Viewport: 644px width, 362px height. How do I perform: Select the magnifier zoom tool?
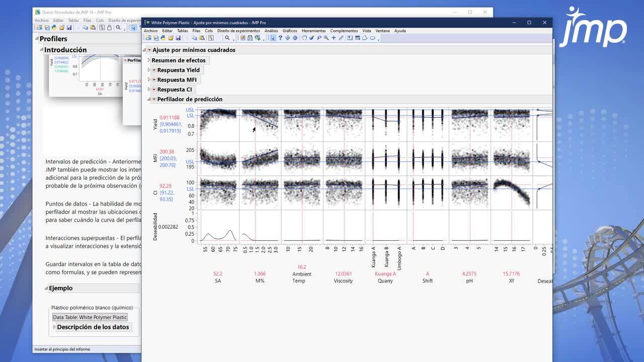click(x=327, y=38)
